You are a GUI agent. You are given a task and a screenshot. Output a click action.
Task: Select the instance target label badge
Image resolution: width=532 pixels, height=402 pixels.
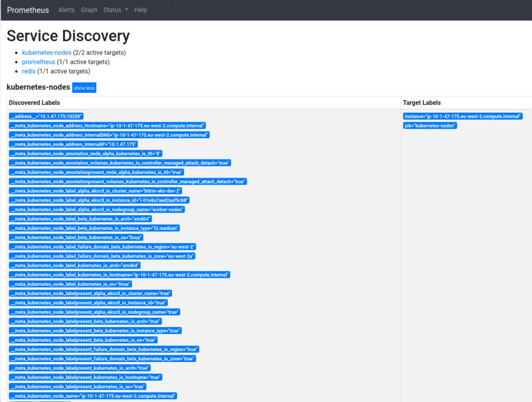click(x=462, y=116)
